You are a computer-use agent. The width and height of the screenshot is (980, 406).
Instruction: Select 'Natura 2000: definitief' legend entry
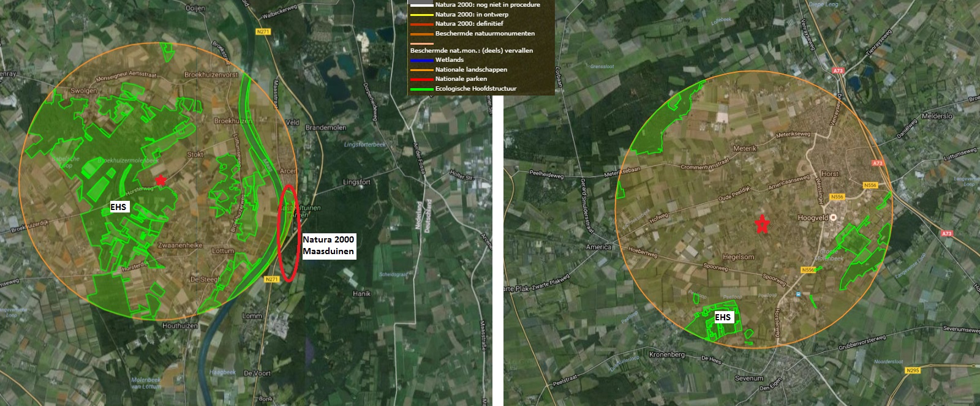click(x=469, y=24)
